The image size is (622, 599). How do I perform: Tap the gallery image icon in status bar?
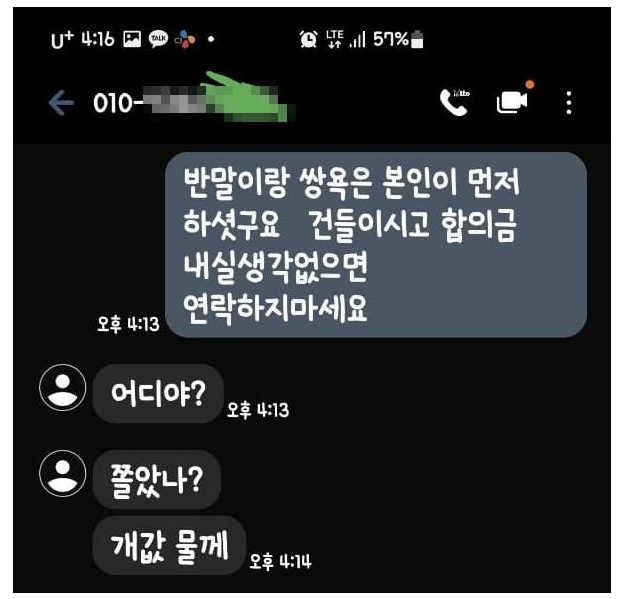point(132,39)
